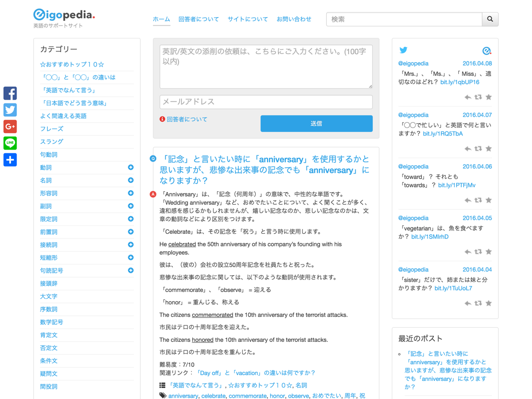
Task: Open the blue plus share menu
Action: tap(10, 160)
